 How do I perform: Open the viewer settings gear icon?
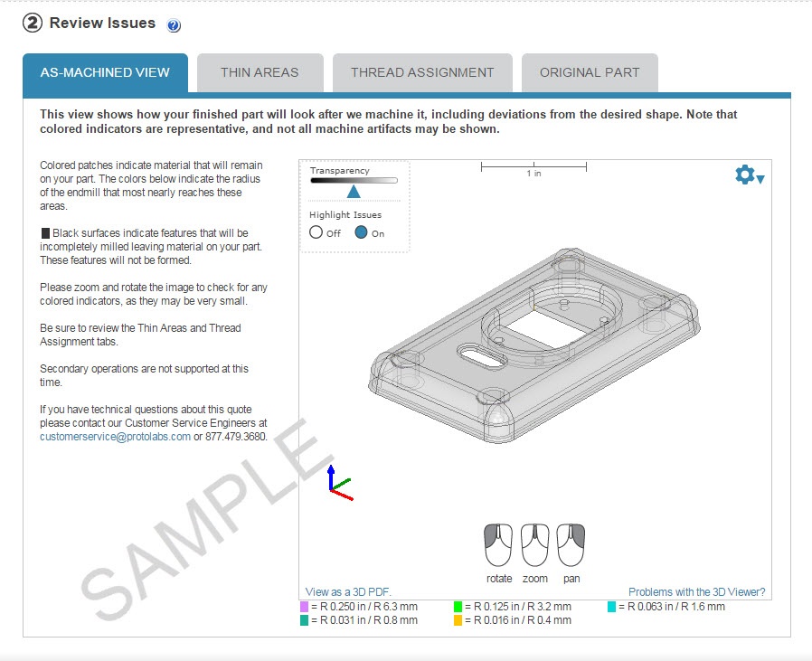click(x=745, y=175)
